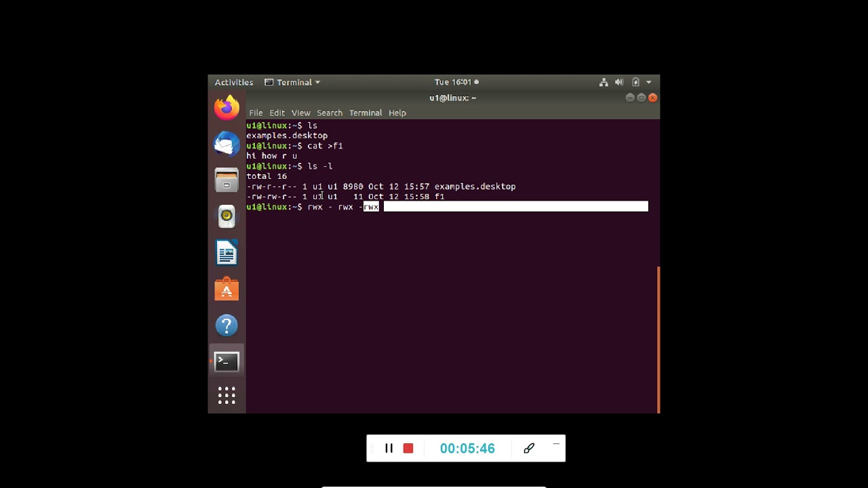Click the 'Oct 12 15:58' timestamp
The width and height of the screenshot is (868, 488).
399,197
